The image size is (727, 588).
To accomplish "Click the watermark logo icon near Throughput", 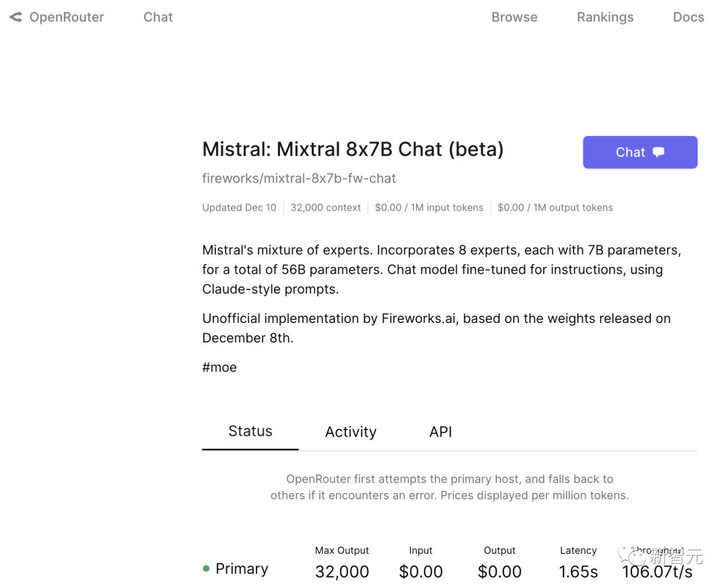I will (x=637, y=557).
